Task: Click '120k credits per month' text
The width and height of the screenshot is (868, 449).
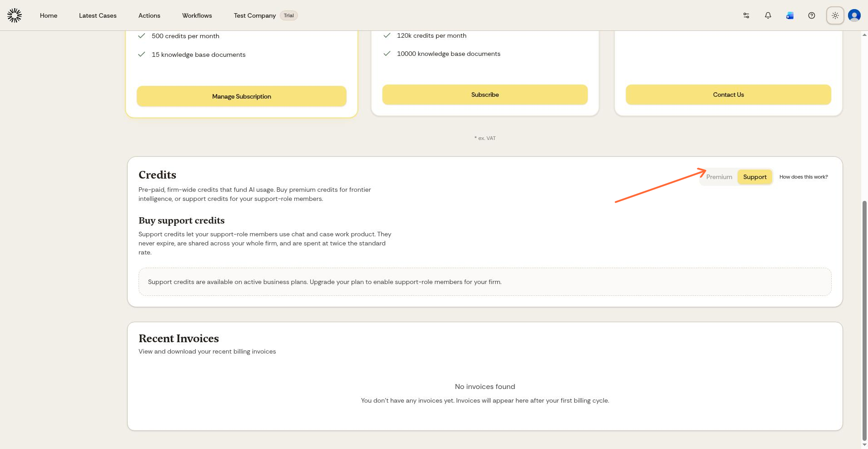Action: pyautogui.click(x=432, y=35)
